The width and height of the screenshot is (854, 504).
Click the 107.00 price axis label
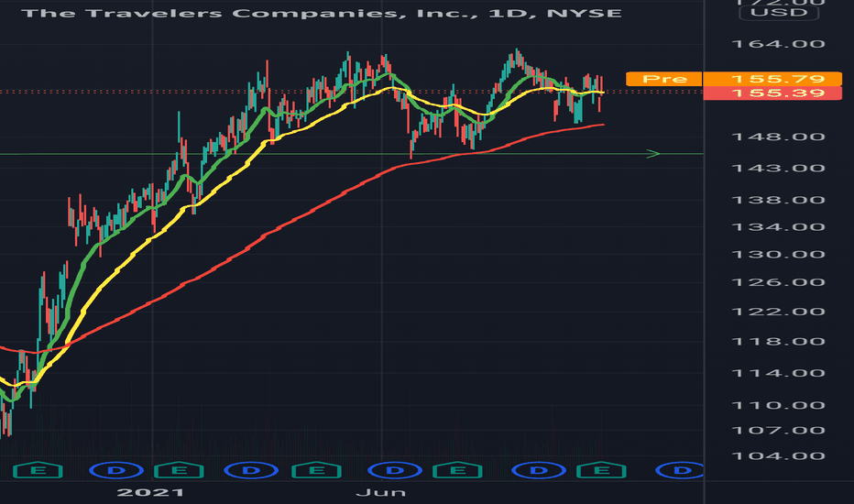pyautogui.click(x=778, y=431)
